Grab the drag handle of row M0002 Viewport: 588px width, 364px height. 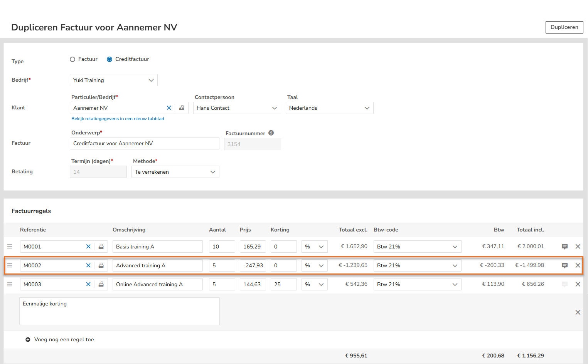[x=10, y=265]
